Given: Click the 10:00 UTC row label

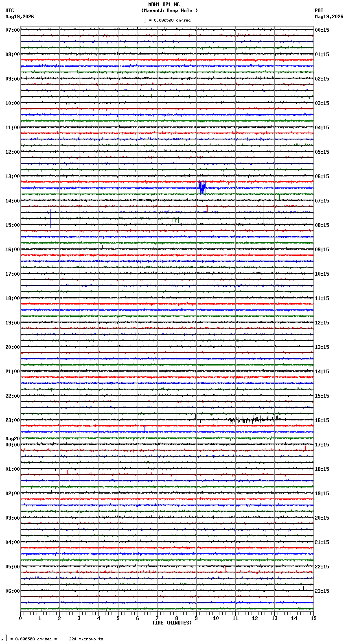Looking at the screenshot, I should 13,103.
